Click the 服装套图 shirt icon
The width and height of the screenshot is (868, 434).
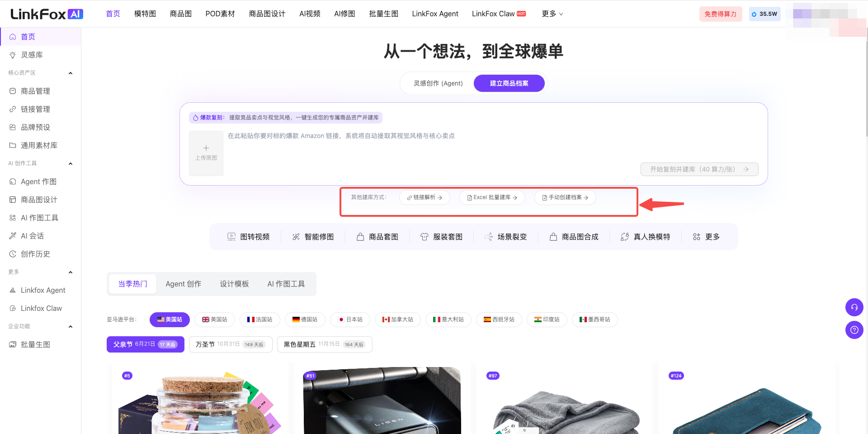tap(425, 237)
